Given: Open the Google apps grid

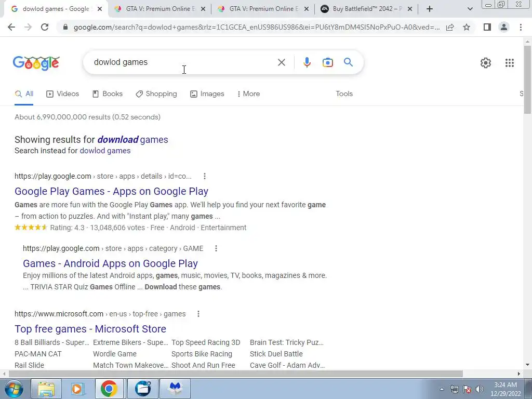Looking at the screenshot, I should [509, 63].
